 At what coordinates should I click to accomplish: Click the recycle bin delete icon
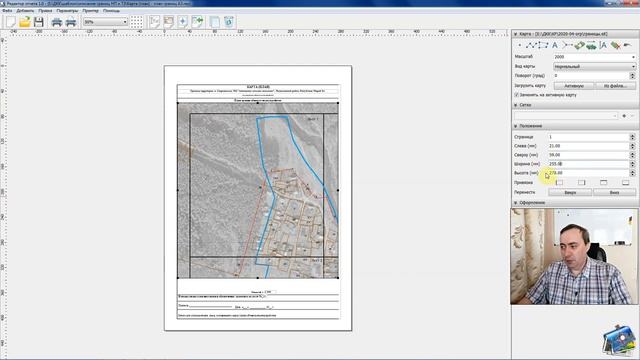pos(229,22)
